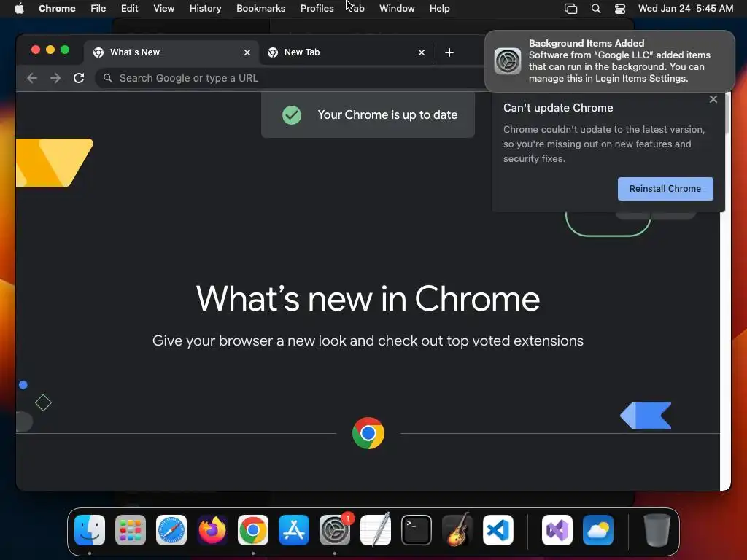Open the File menu
The height and width of the screenshot is (560, 747).
[98, 8]
